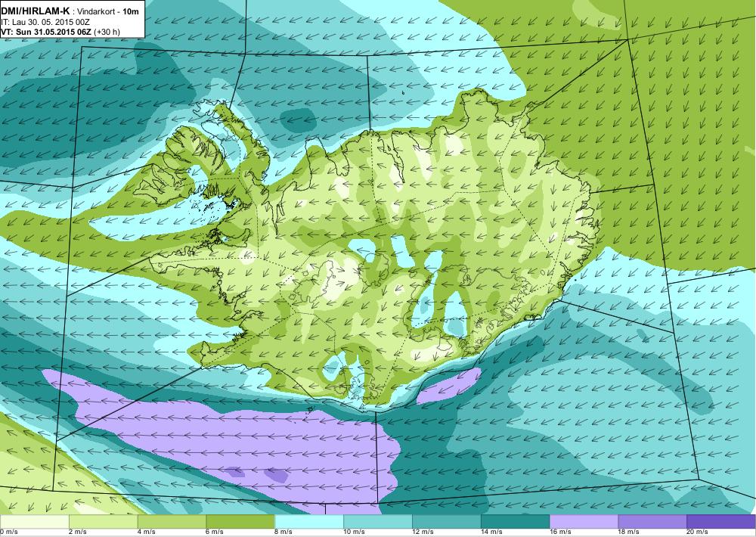Click the "DMI/HIRLAM-K" title text
Viewport: 756px width, 537px height.
coord(36,11)
